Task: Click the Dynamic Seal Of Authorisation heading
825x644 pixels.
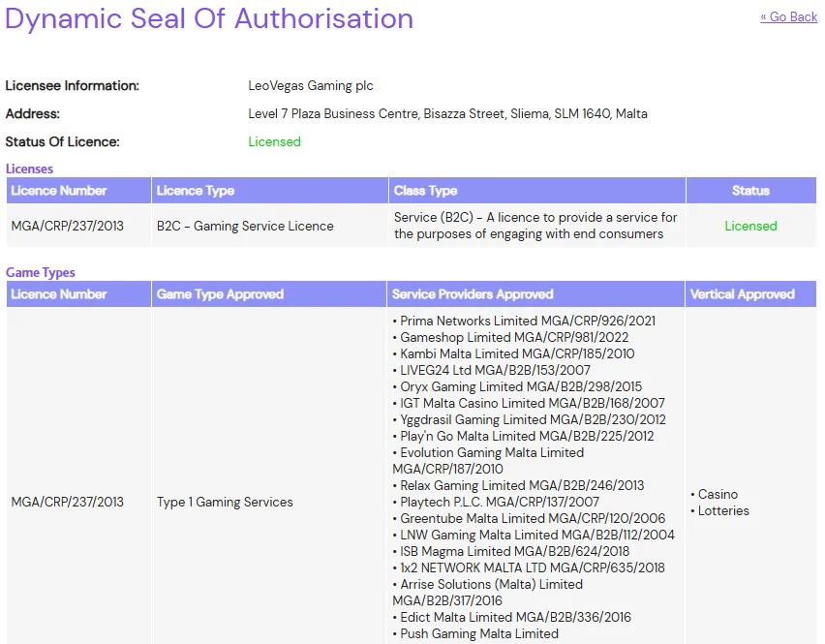Action: [209, 19]
